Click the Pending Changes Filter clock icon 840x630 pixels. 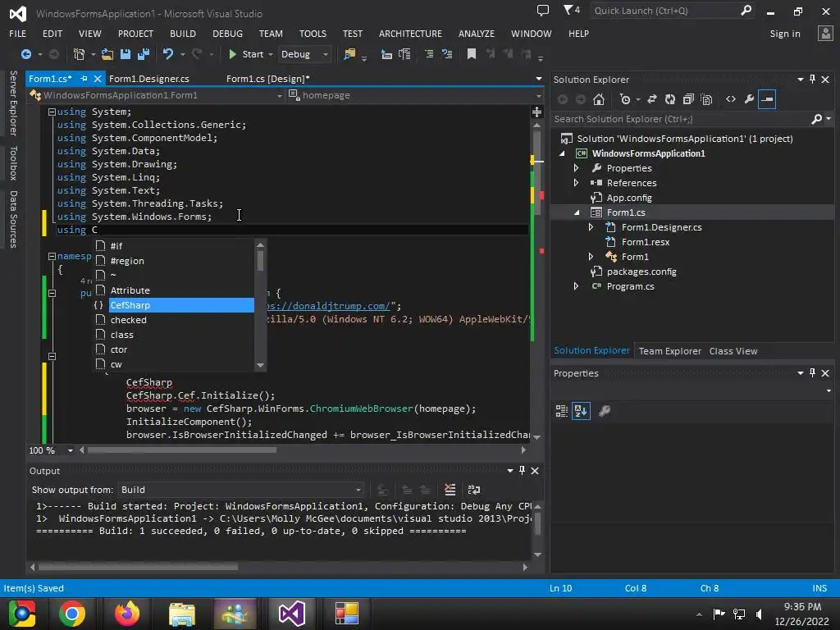pyautogui.click(x=625, y=99)
